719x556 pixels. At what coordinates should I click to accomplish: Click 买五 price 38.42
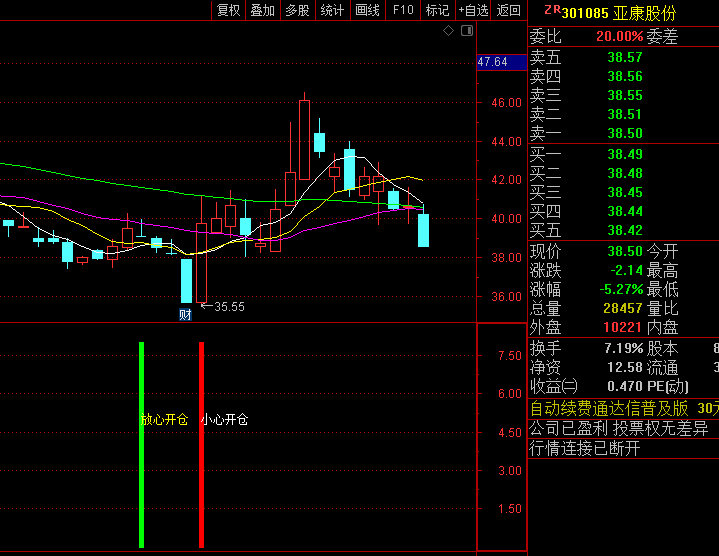(x=625, y=230)
